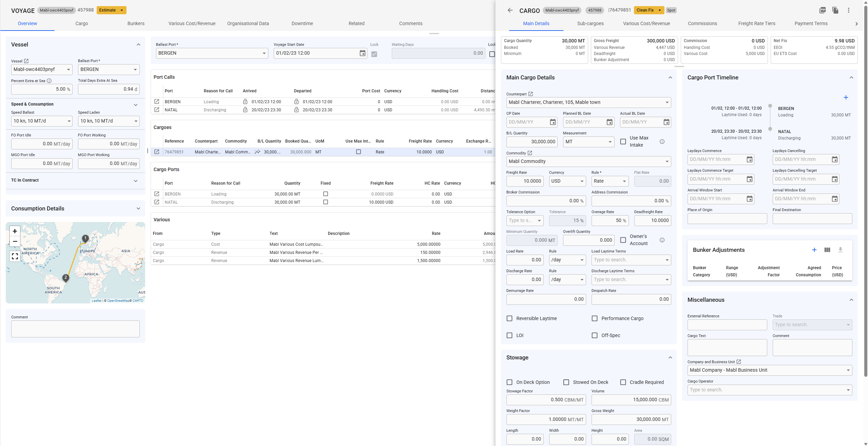This screenshot has width=868, height=446.
Task: Add a new bunker adjustment with plus icon
Action: (x=814, y=250)
